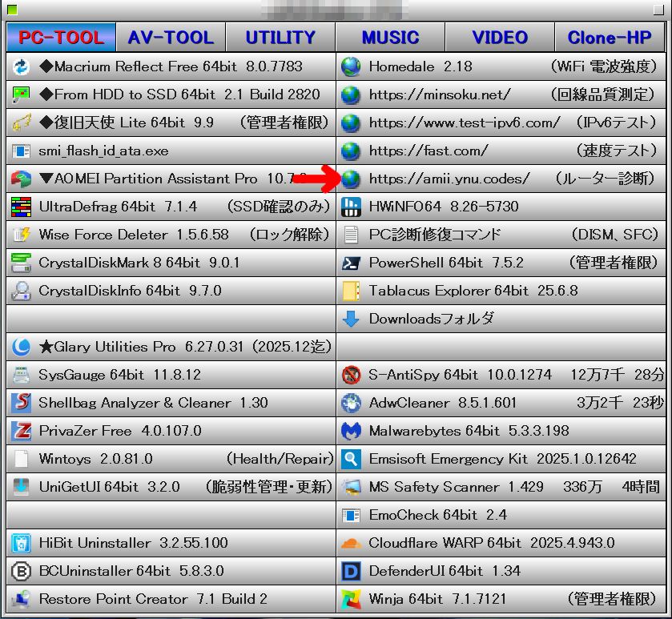Screen dimensions: 672x619
Task: Click the "(回線品質測定)" note text
Action: 603,94
